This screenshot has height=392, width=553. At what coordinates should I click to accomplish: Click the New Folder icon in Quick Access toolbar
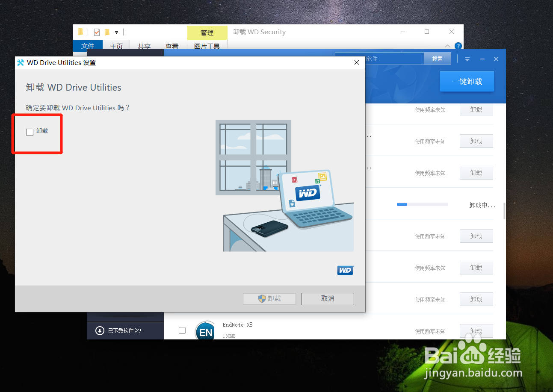[x=108, y=32]
